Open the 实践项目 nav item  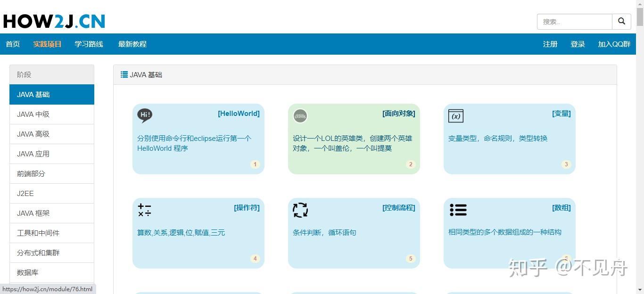coord(47,44)
